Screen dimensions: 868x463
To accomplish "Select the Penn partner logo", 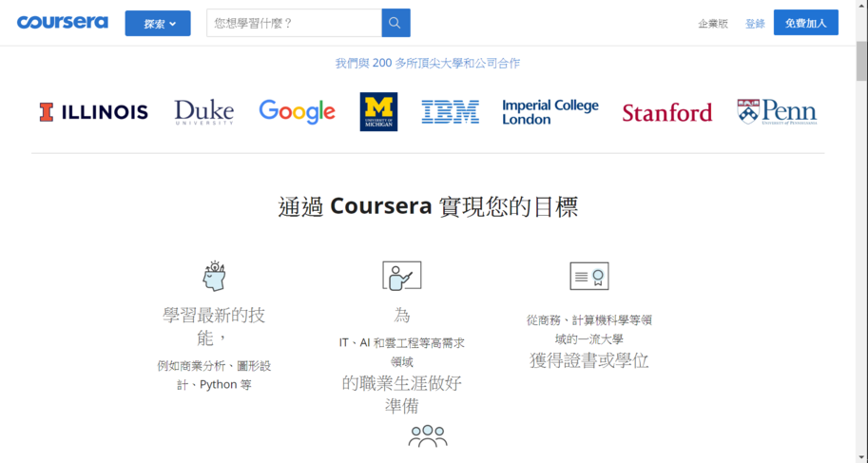I will pyautogui.click(x=778, y=112).
